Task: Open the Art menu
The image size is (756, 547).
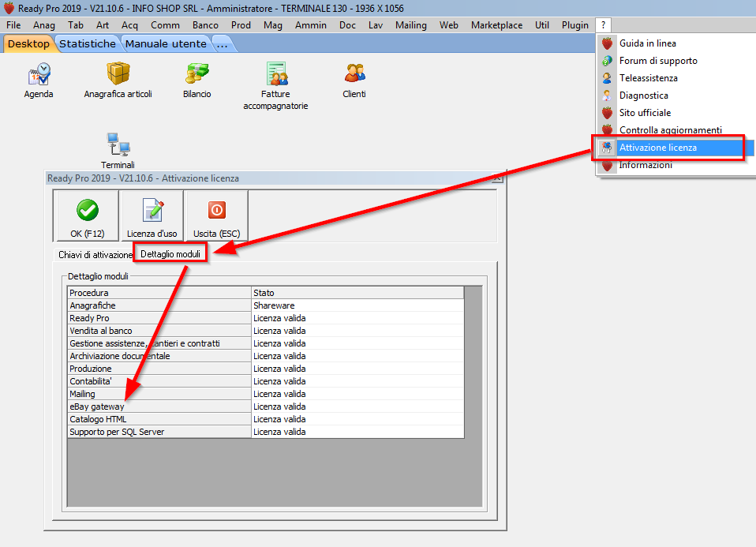Action: (x=103, y=25)
